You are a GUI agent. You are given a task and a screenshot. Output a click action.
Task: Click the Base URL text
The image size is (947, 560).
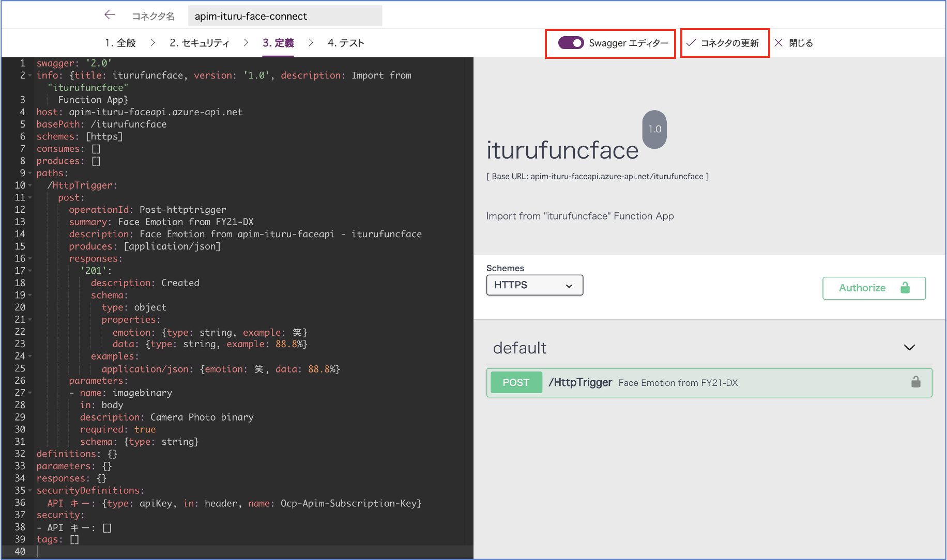[x=598, y=177]
